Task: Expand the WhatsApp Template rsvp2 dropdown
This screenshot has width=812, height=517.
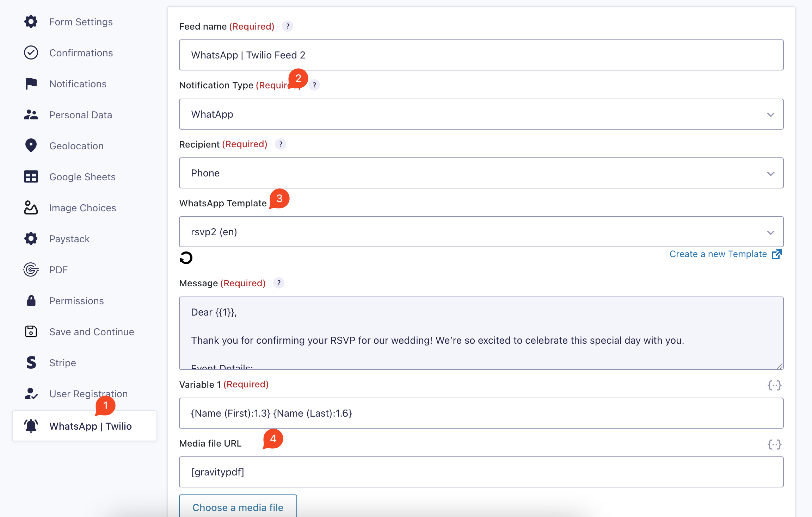Action: point(481,232)
